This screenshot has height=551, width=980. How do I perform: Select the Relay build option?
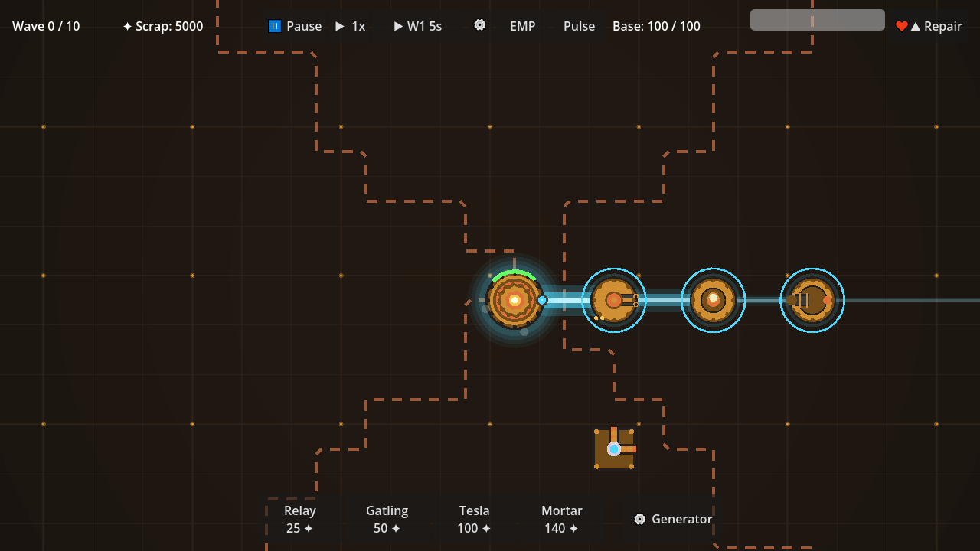pos(300,520)
